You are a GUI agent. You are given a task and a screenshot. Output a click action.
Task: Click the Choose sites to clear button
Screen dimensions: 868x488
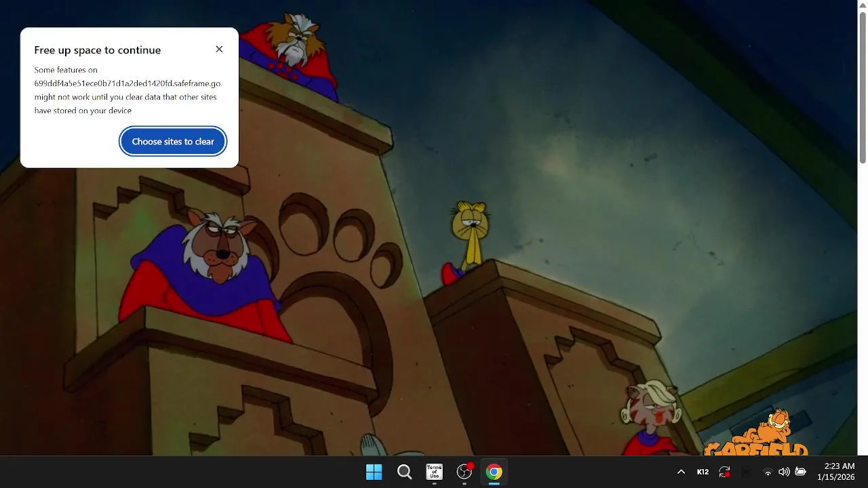173,142
